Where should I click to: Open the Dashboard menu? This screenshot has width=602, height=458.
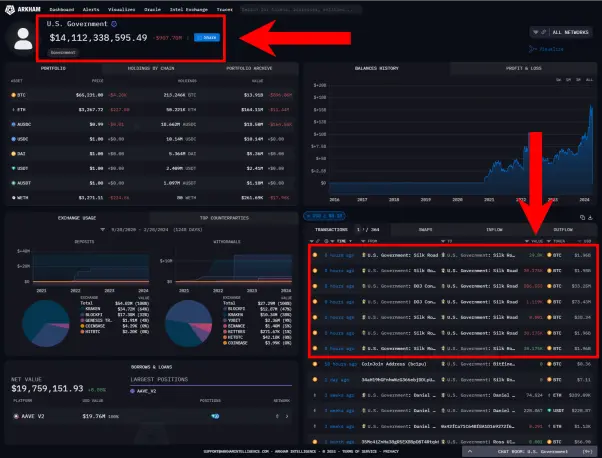61,10
